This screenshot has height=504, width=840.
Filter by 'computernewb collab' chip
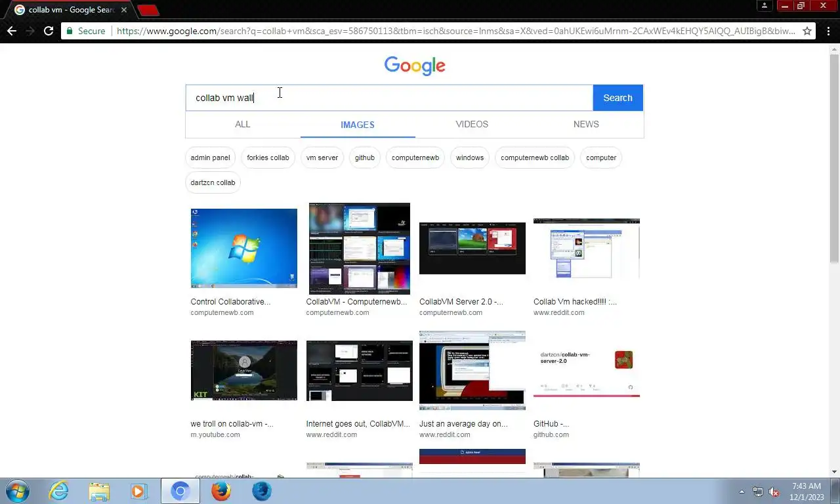coord(535,157)
